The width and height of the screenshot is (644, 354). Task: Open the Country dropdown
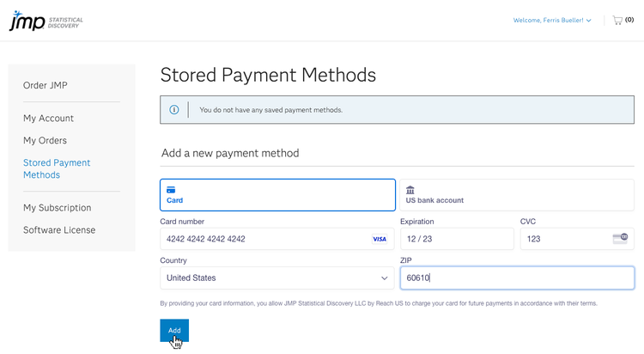pos(276,278)
